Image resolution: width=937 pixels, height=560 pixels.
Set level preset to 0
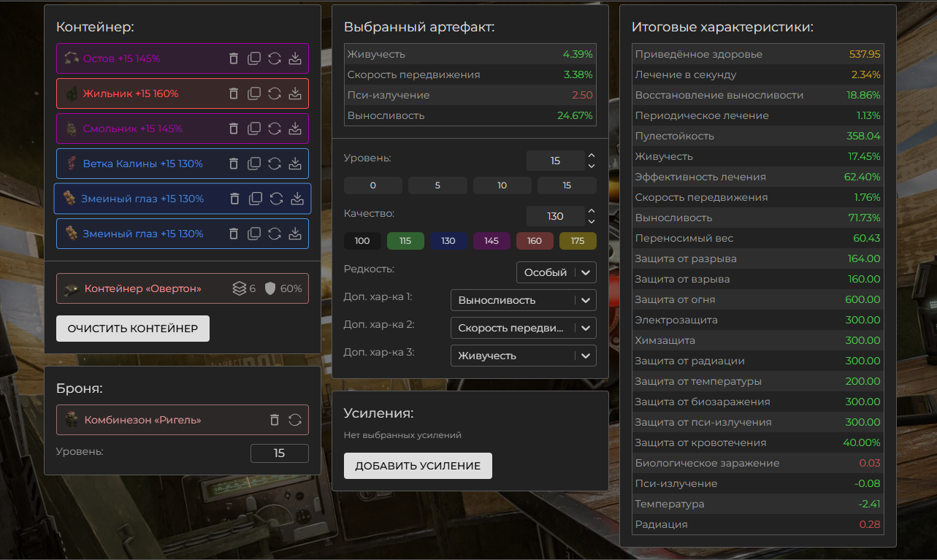click(x=373, y=185)
